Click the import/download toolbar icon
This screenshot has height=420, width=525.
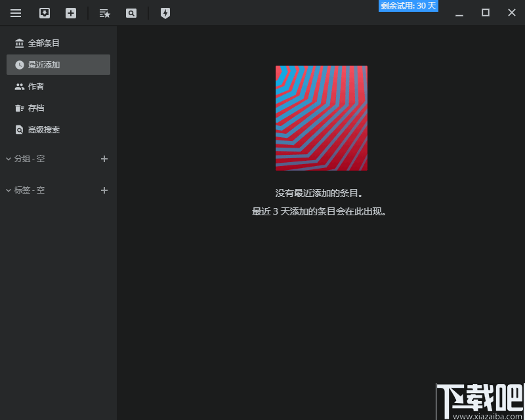45,13
